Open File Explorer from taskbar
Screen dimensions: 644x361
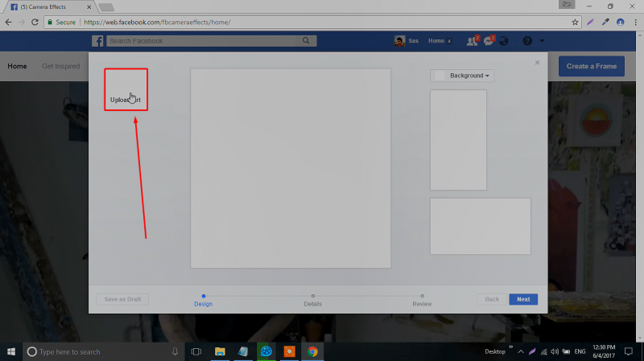coord(220,352)
